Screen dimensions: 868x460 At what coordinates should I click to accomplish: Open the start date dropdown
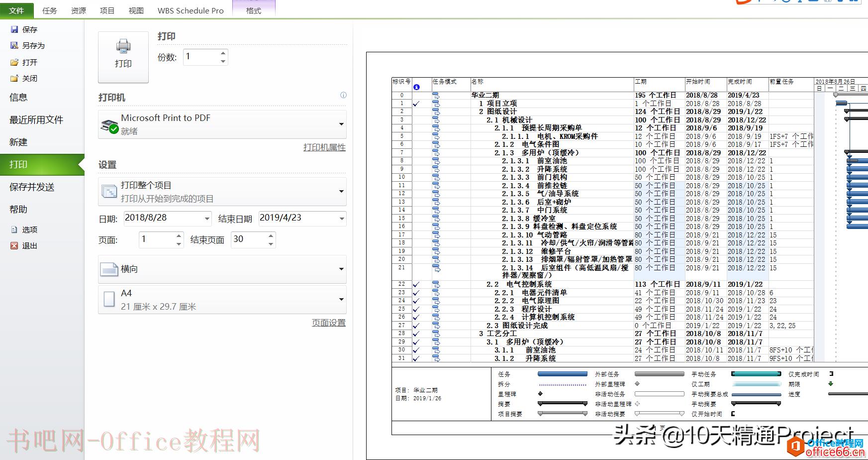pos(207,219)
